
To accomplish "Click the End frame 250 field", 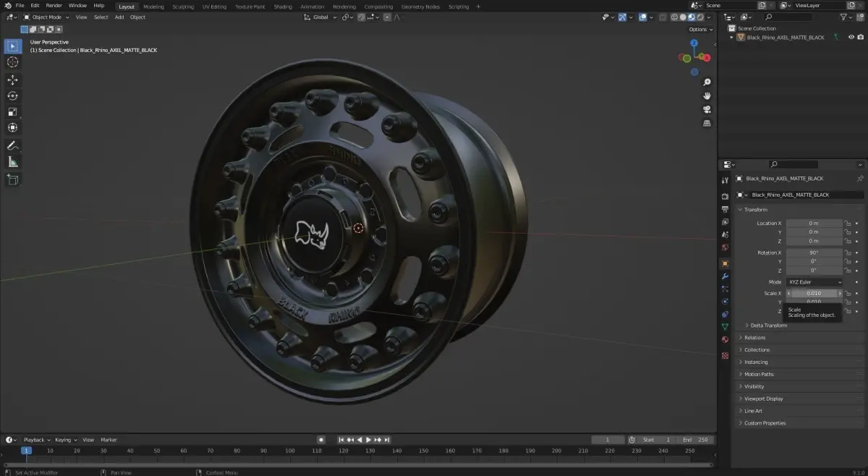I will point(697,440).
